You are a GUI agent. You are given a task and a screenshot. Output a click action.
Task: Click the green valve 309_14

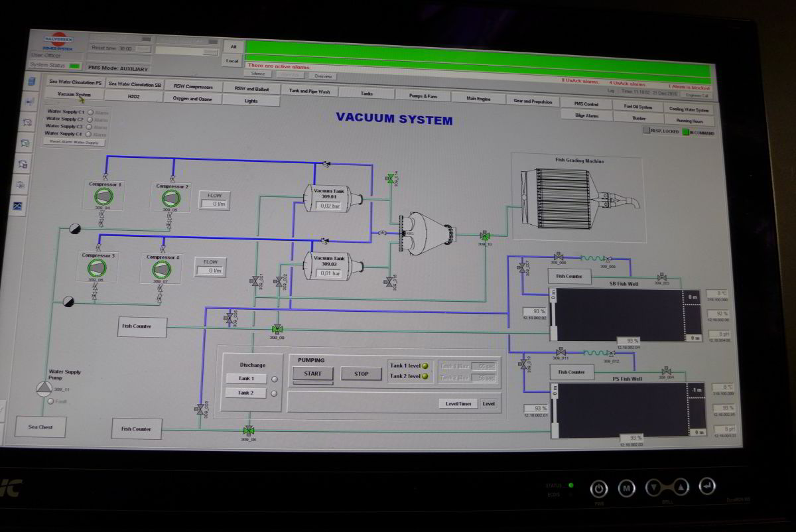(x=390, y=178)
